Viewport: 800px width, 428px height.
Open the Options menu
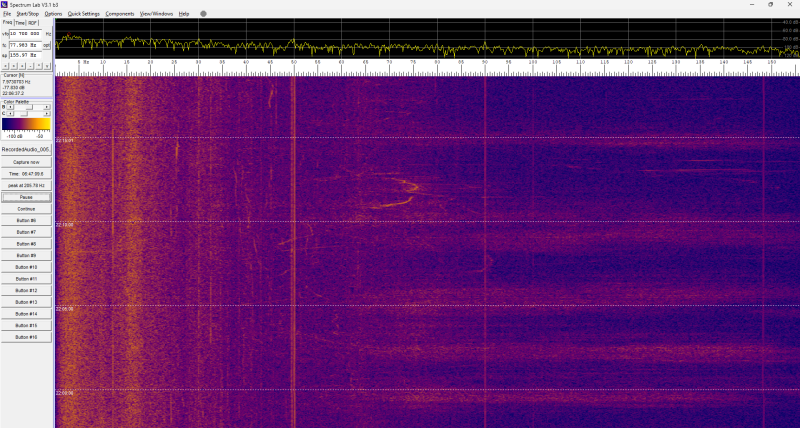click(x=53, y=14)
